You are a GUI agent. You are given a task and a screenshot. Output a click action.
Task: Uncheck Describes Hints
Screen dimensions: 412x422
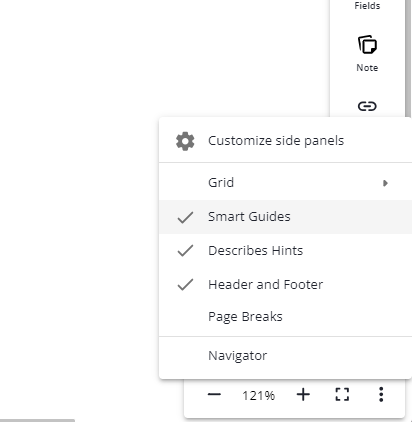pyautogui.click(x=285, y=251)
